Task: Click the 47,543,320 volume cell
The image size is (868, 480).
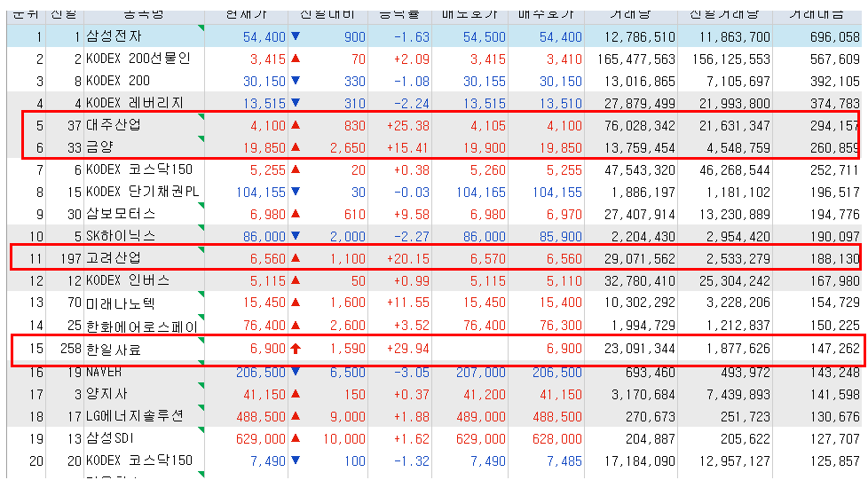Action: (x=640, y=170)
